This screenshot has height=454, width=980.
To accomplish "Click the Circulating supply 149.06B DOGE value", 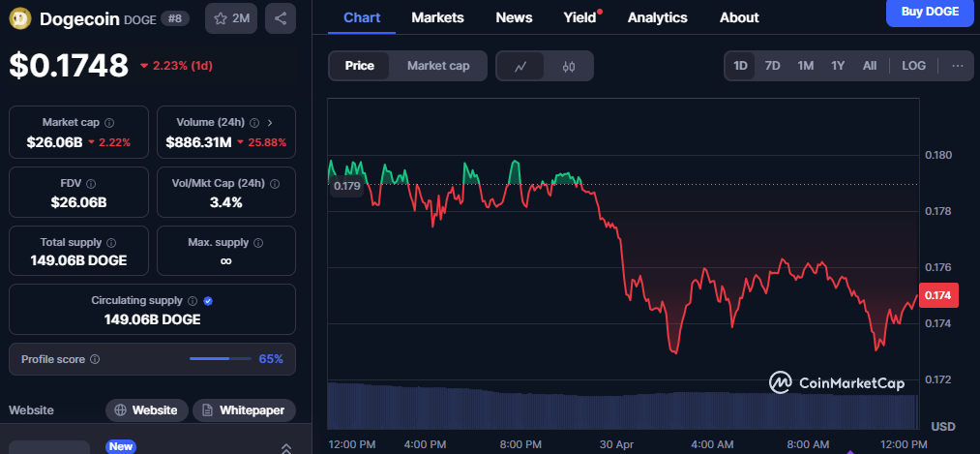I will coord(153,319).
